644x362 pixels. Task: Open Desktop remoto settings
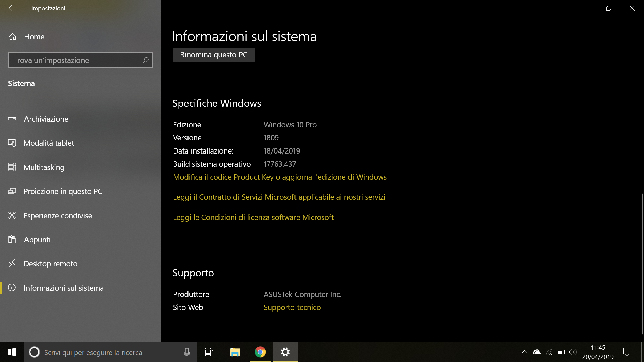tap(80, 264)
